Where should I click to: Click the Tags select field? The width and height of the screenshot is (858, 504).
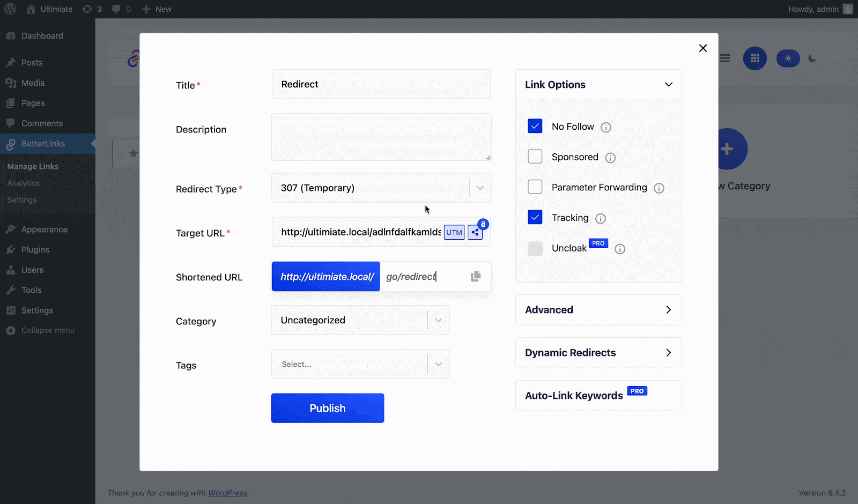[x=359, y=364]
